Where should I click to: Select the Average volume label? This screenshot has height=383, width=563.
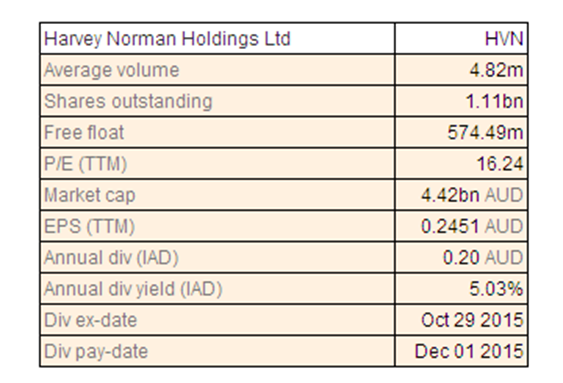111,70
